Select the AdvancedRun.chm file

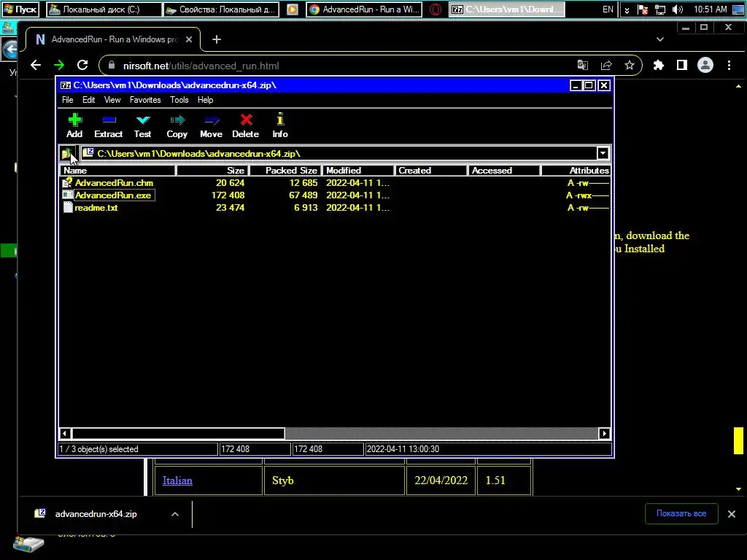point(114,183)
